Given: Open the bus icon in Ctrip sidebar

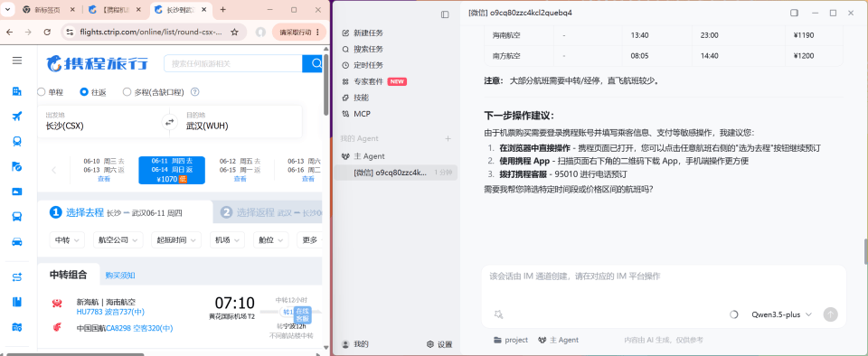Looking at the screenshot, I should click(17, 217).
